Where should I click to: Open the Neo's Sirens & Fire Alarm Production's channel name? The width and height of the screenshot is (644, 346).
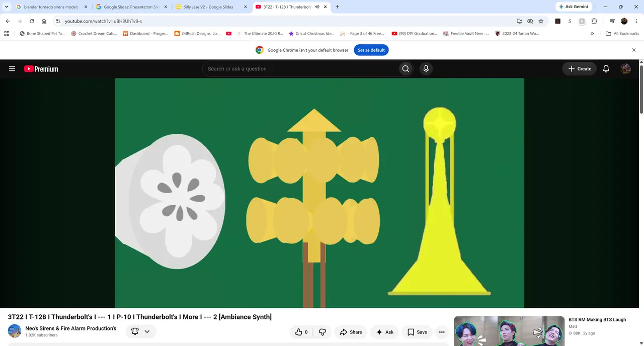point(71,328)
